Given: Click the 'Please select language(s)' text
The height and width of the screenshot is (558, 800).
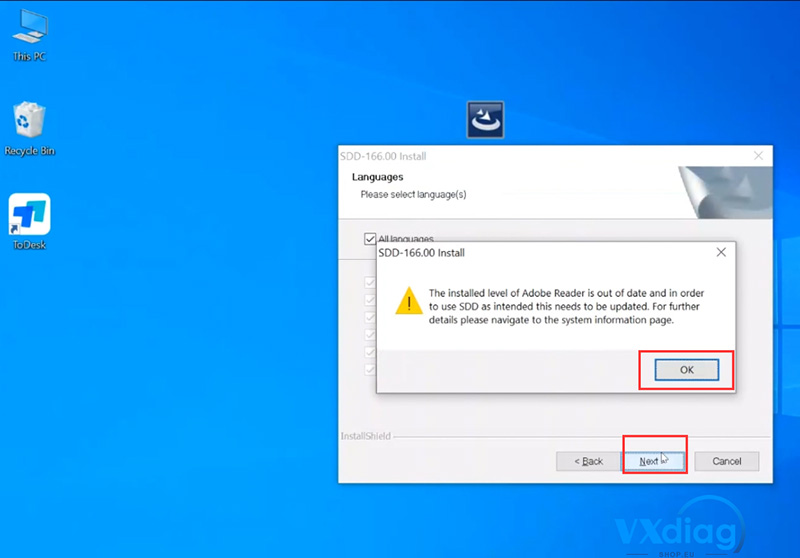Looking at the screenshot, I should coord(413,194).
